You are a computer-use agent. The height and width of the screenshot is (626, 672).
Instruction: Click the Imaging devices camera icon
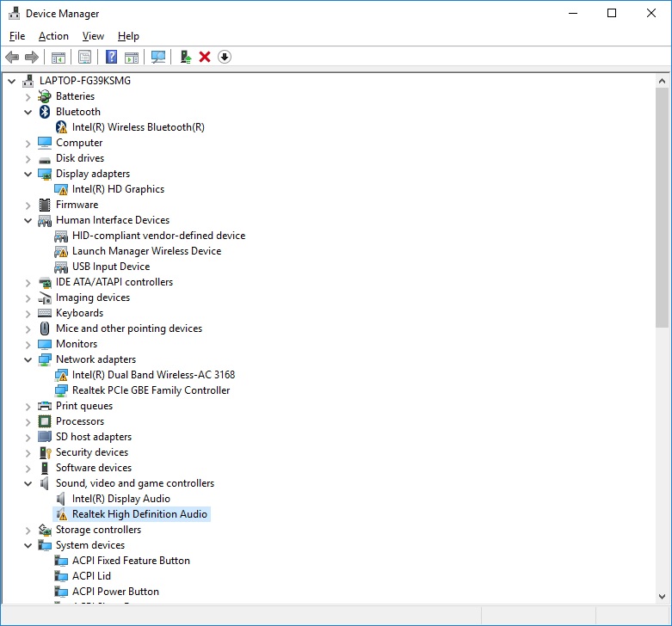(45, 298)
